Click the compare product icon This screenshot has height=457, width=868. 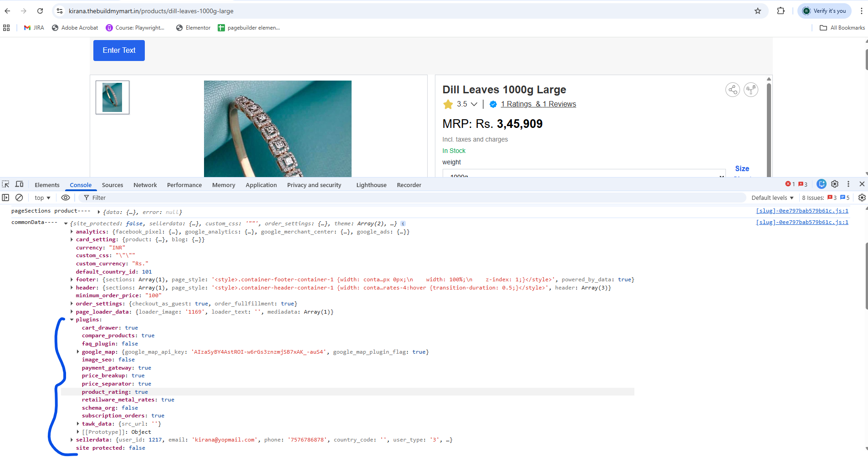pos(751,90)
